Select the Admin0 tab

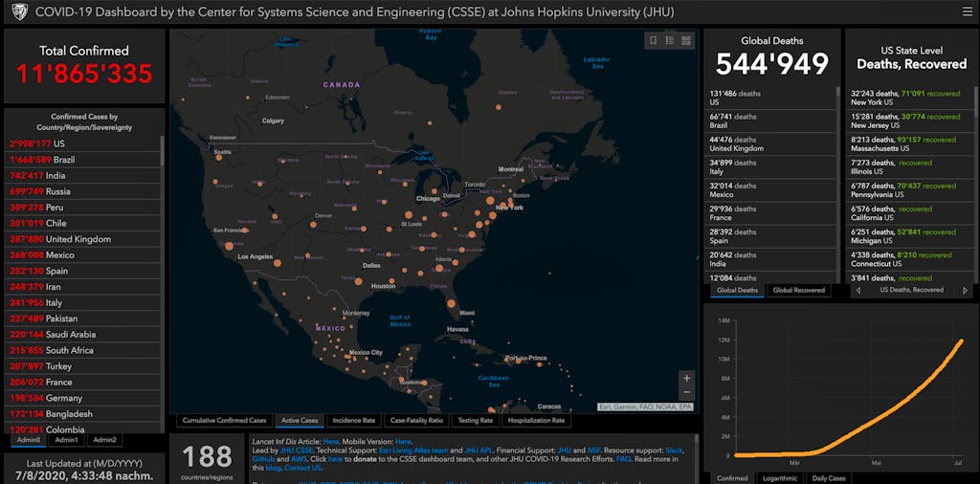pos(28,440)
